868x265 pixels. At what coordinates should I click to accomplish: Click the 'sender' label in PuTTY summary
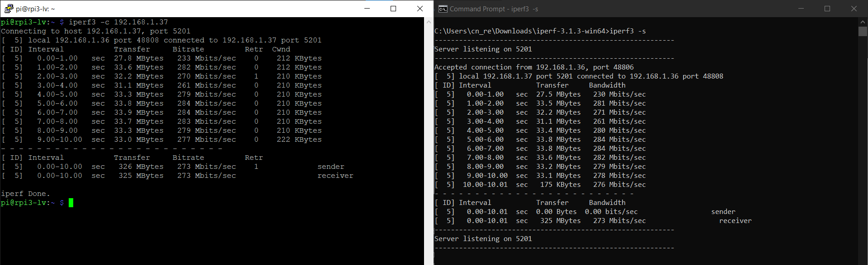point(331,167)
